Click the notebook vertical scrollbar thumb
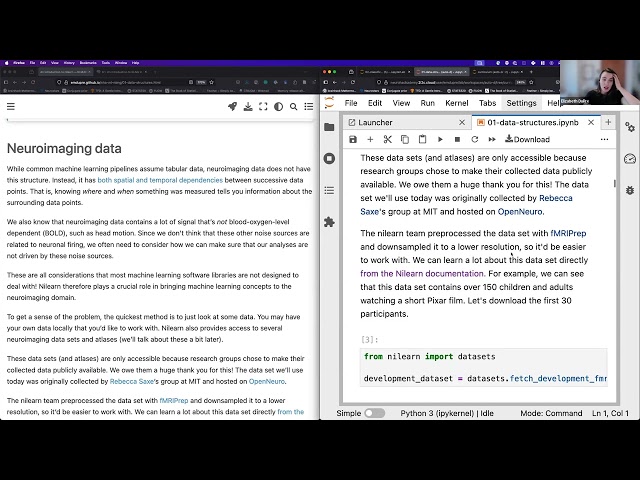 [615, 183]
